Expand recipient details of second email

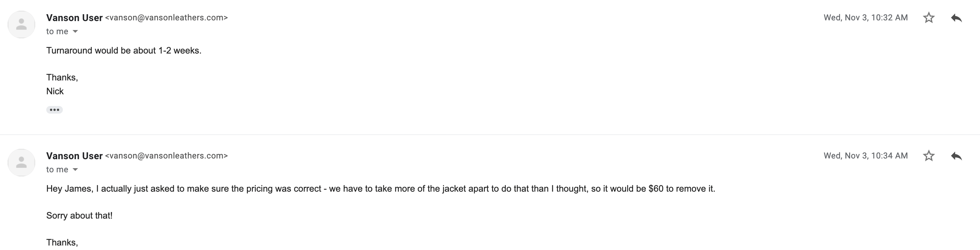click(x=75, y=170)
